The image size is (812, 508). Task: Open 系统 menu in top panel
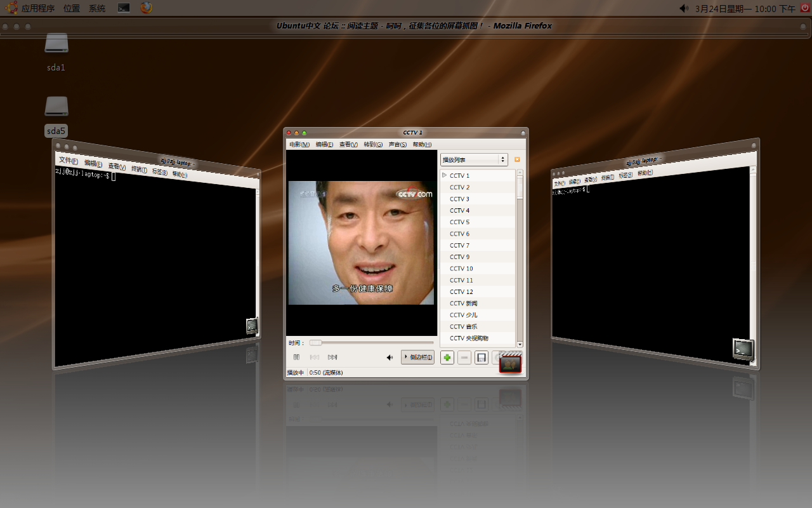[97, 8]
